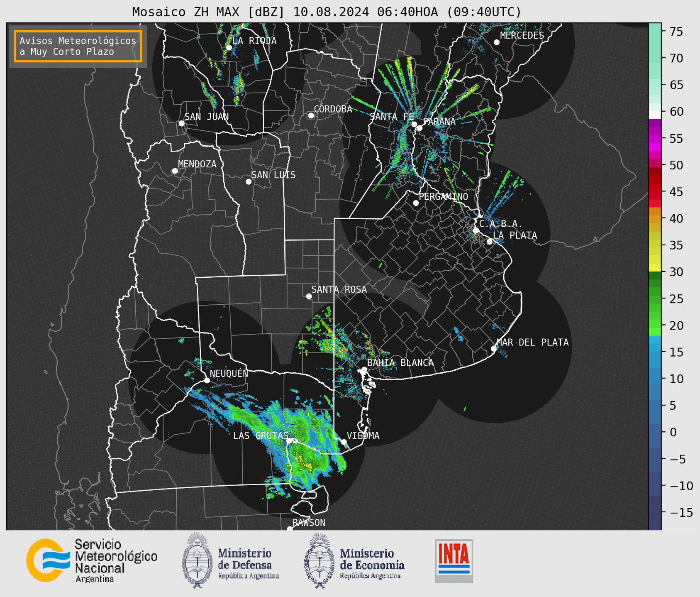This screenshot has width=700, height=597.
Task: Click the Mendoza city marker dot
Action: pos(175,171)
